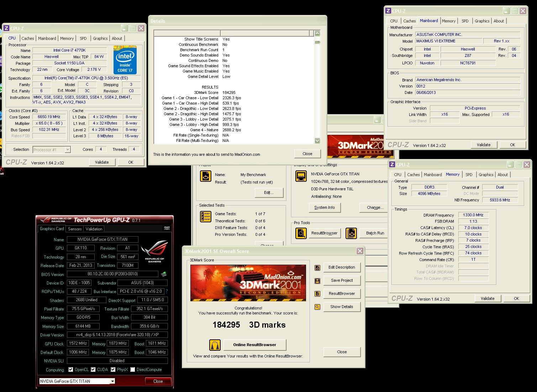
Task: Click the Online ResultBrowser icon
Action: point(215,345)
